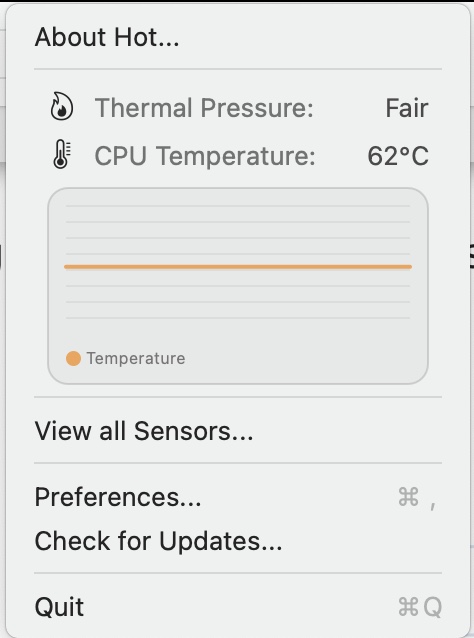Quit the Hot app
Screen dimensions: 474x638
click(x=238, y=607)
